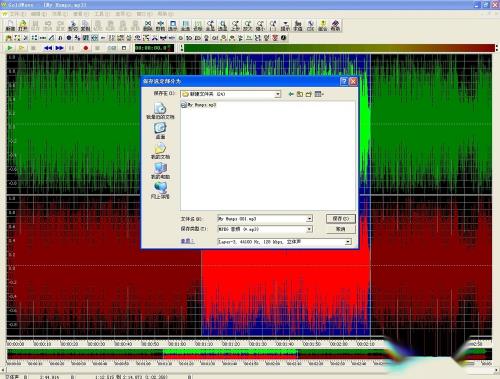Open the Options (选项) menu

point(123,14)
